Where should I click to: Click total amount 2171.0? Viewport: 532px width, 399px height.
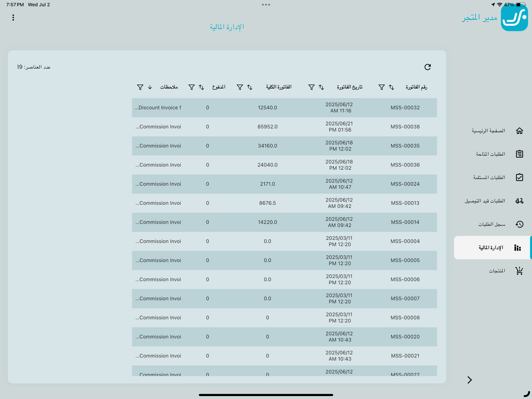coord(267,184)
